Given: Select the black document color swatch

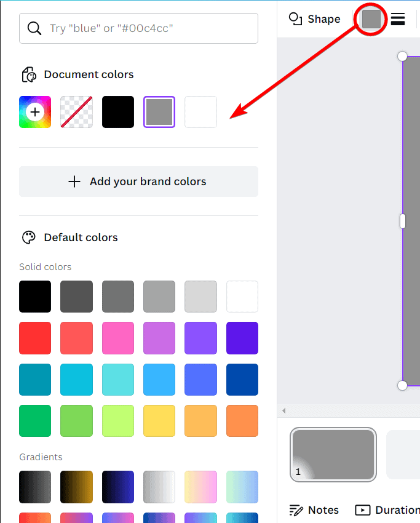Looking at the screenshot, I should 118,112.
